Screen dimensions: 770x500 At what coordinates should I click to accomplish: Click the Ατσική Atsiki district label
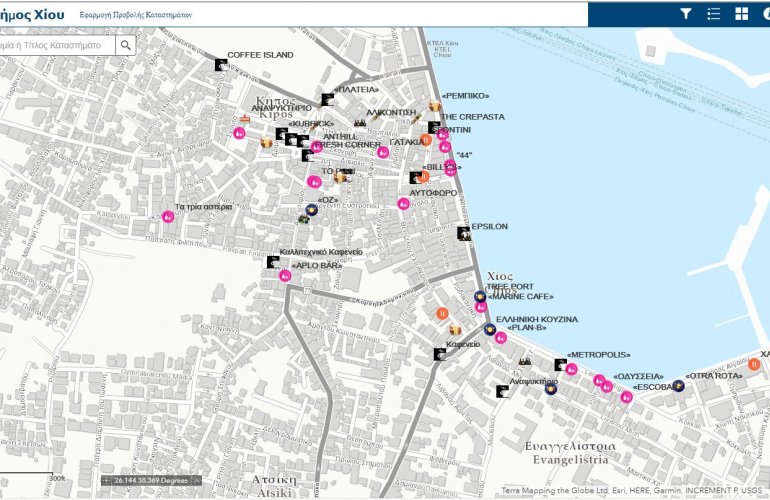click(275, 486)
